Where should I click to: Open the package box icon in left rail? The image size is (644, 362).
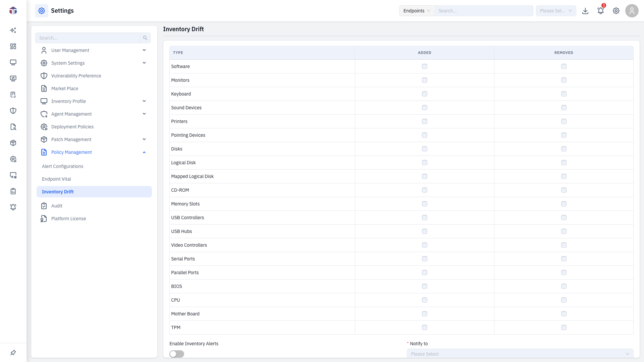(13, 143)
